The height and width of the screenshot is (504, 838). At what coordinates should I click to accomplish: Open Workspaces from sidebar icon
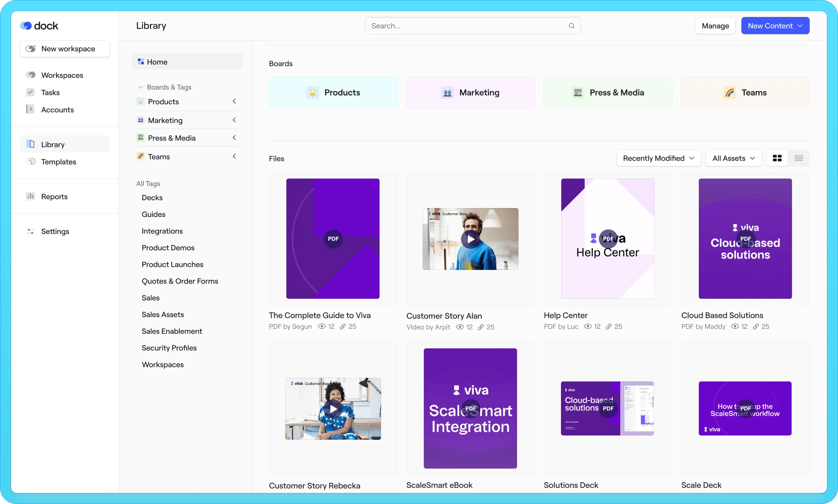pyautogui.click(x=31, y=75)
